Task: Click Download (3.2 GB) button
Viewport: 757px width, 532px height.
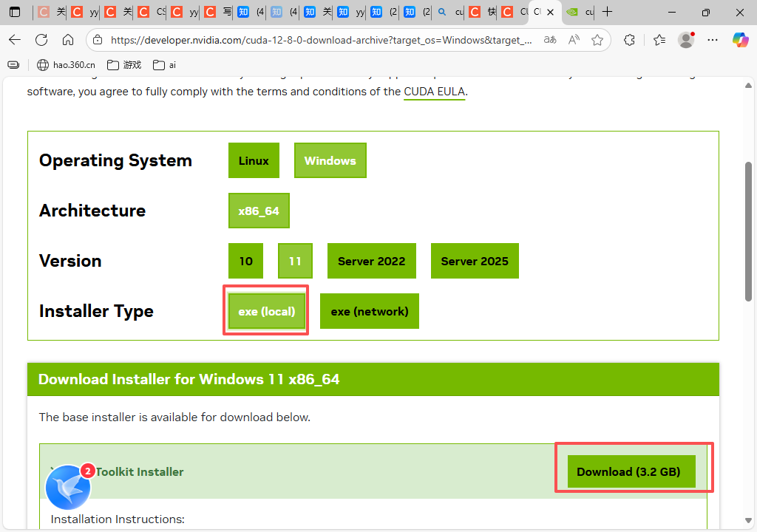Action: (631, 471)
